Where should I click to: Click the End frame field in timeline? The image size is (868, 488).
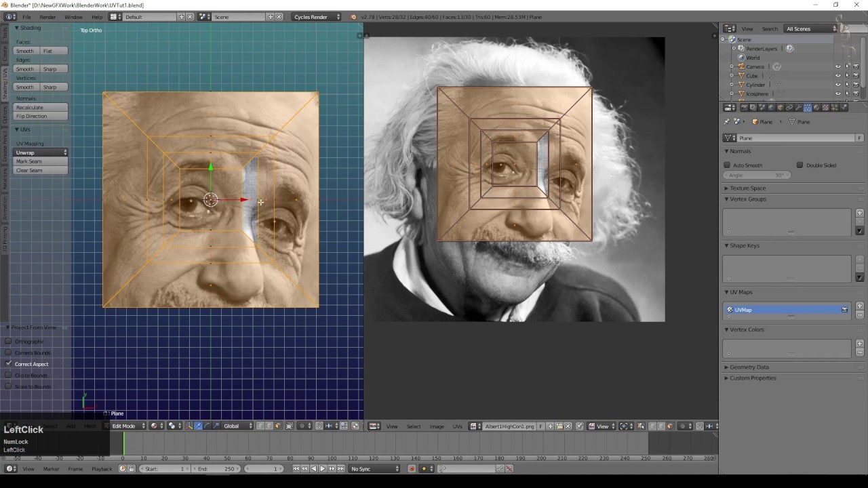(216, 469)
